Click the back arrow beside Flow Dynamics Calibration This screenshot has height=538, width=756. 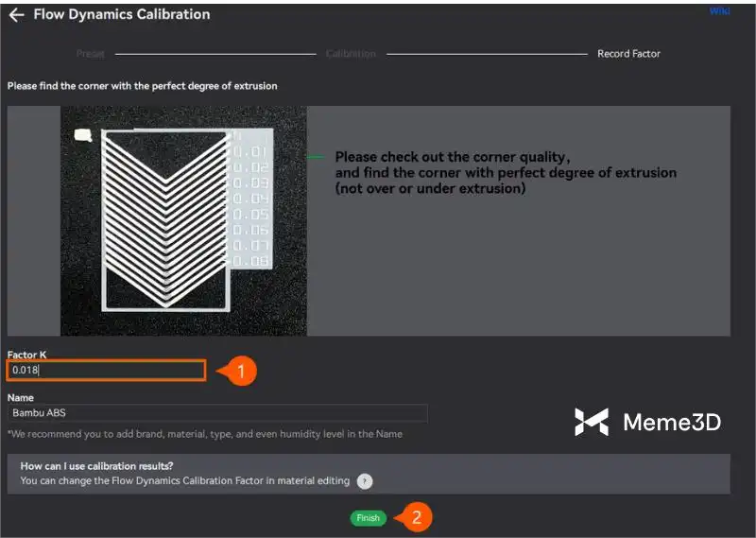[x=16, y=15]
